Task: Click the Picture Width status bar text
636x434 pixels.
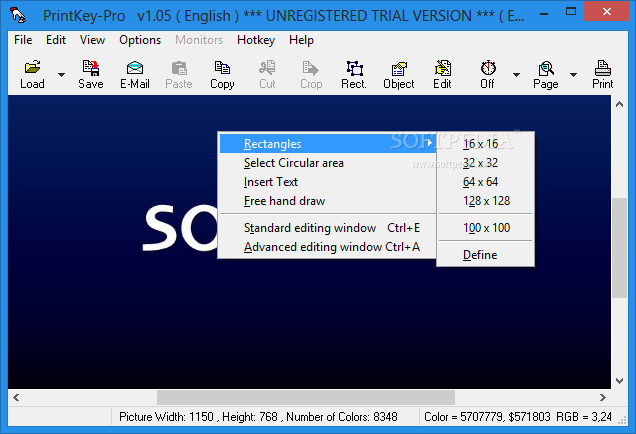Action: pyautogui.click(x=258, y=417)
